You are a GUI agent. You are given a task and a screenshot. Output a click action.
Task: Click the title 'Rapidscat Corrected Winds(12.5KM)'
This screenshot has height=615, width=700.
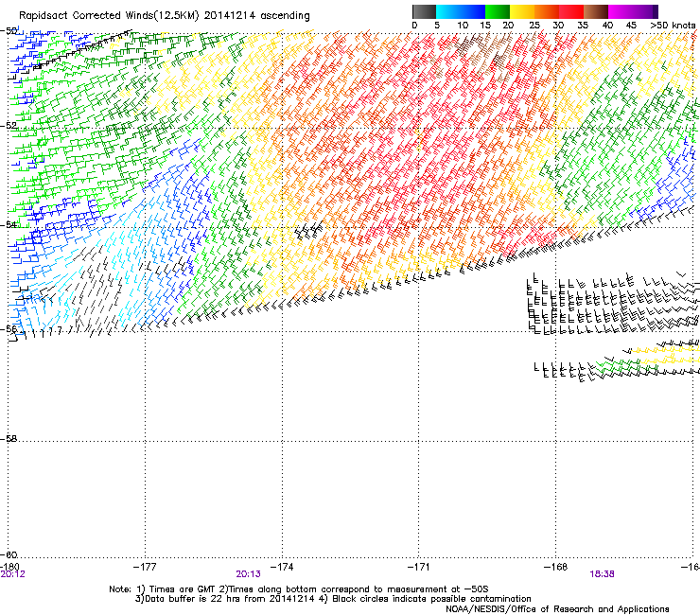(109, 16)
